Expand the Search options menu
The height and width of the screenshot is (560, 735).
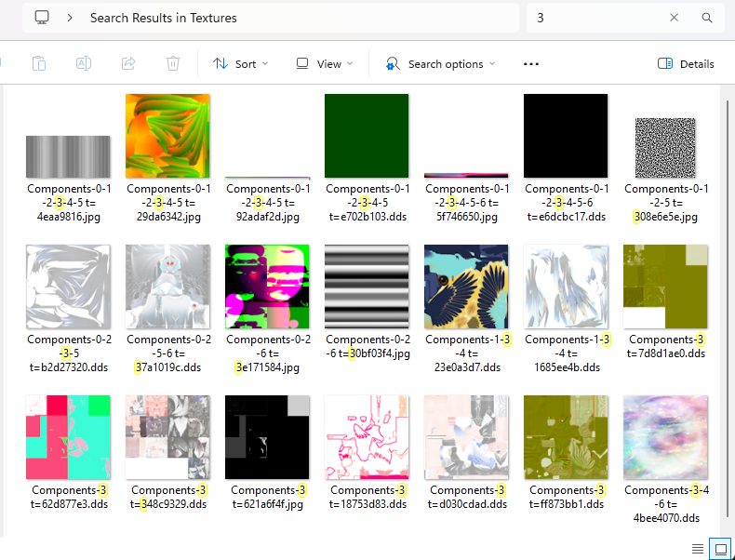click(x=440, y=64)
